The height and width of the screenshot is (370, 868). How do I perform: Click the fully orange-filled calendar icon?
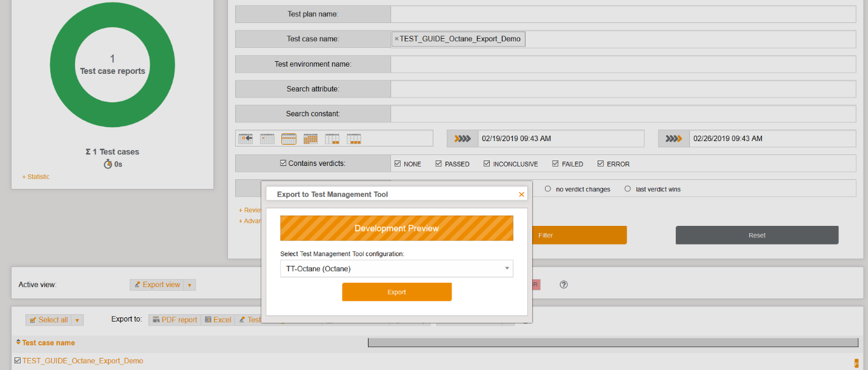pos(310,139)
